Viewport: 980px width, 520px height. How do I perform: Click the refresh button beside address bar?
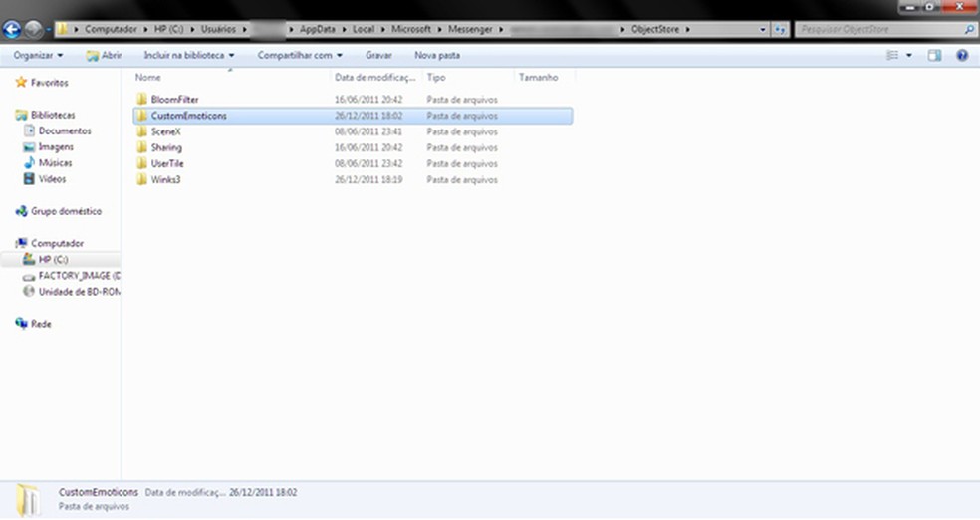coord(780,29)
